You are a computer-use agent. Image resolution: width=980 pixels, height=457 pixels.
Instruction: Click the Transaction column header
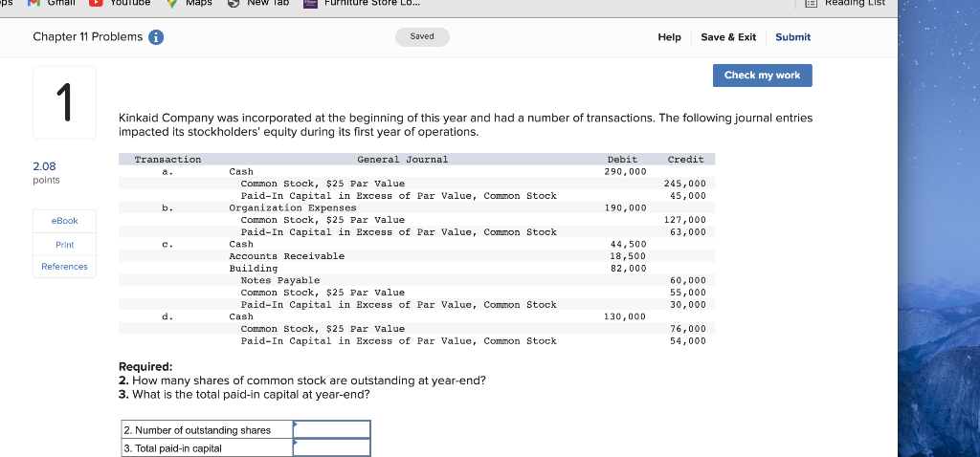pos(168,160)
